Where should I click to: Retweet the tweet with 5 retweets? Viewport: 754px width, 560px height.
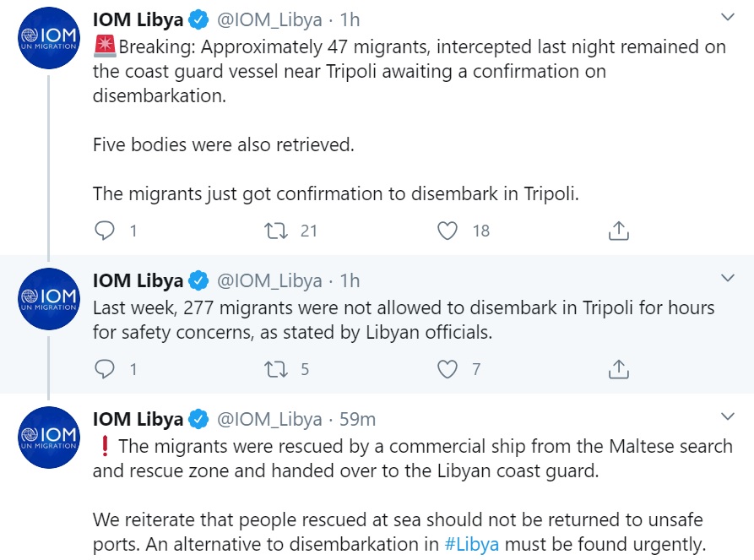tap(276, 369)
